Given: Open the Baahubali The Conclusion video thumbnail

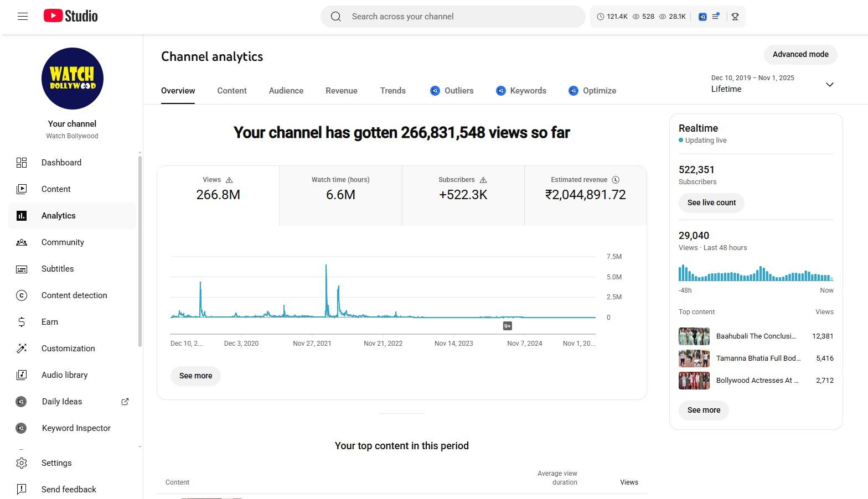Looking at the screenshot, I should pos(694,336).
